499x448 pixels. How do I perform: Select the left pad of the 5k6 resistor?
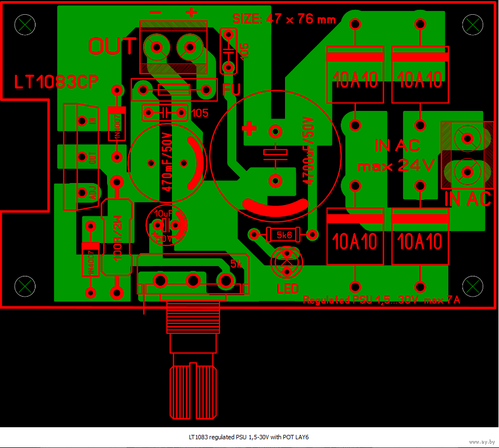tap(254, 235)
